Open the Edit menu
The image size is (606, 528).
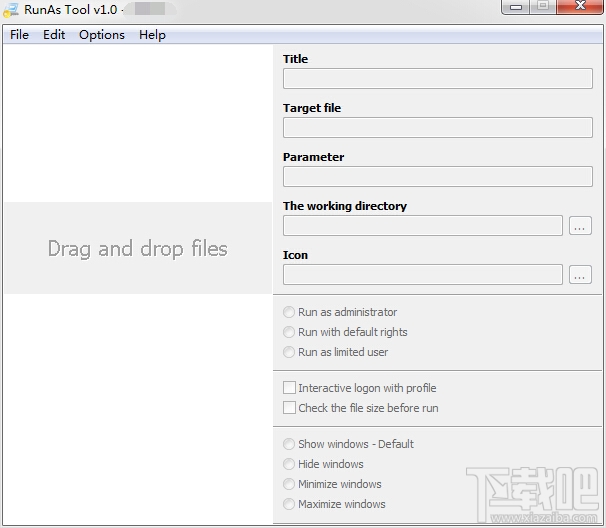[x=54, y=35]
